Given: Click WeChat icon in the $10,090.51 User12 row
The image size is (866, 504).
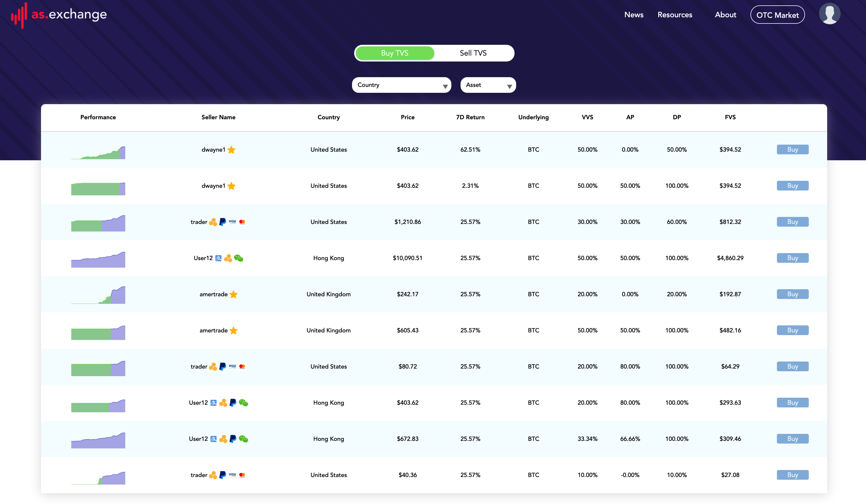Looking at the screenshot, I should pos(238,258).
